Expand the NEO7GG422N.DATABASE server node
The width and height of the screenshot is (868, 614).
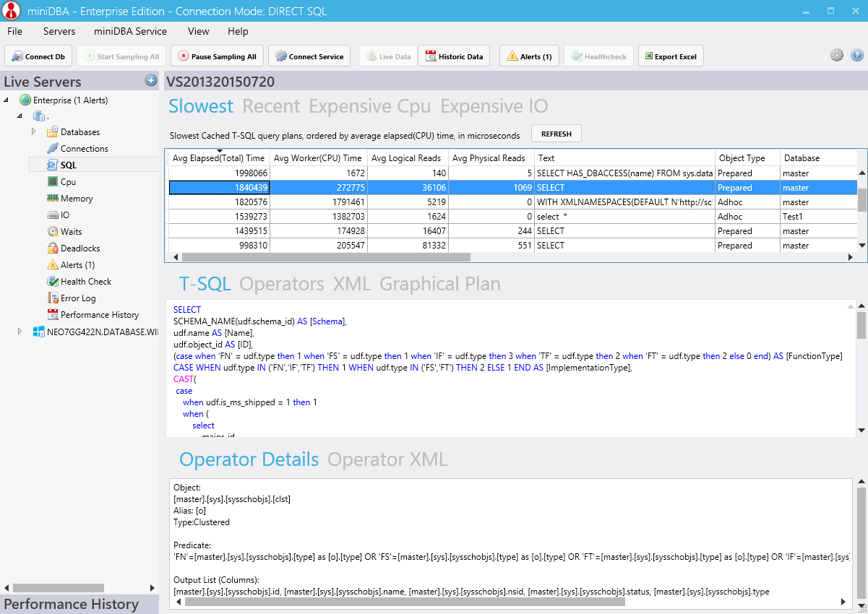[20, 332]
